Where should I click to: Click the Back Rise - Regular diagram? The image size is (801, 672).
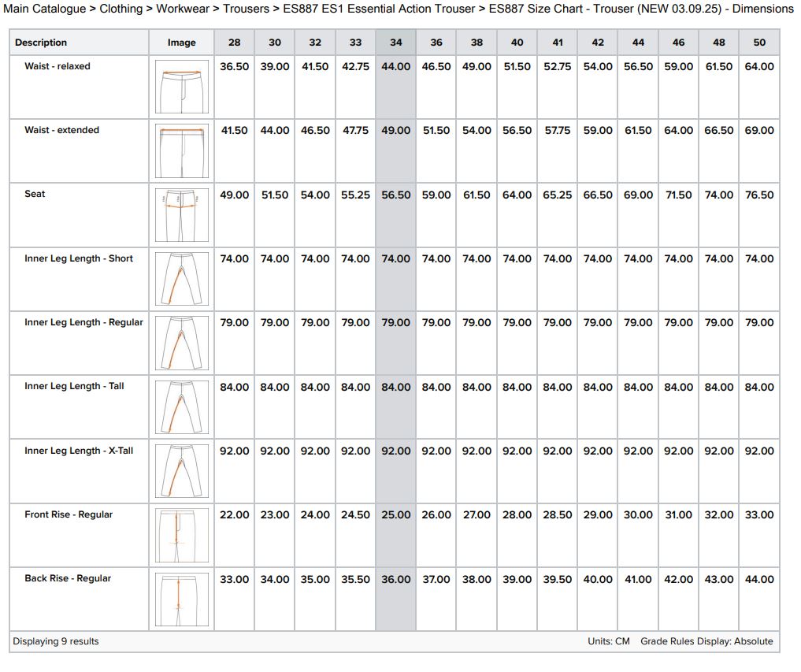click(x=181, y=600)
